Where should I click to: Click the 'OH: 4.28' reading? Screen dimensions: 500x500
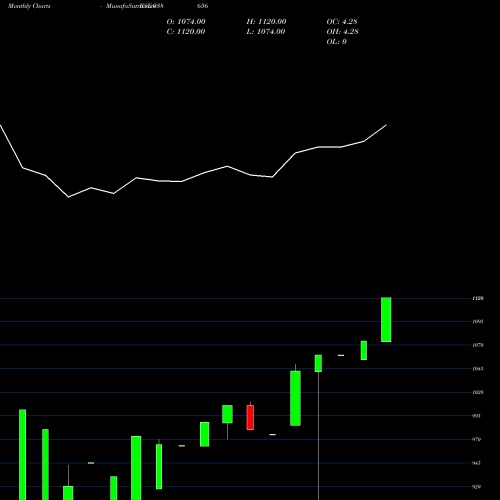coord(342,32)
